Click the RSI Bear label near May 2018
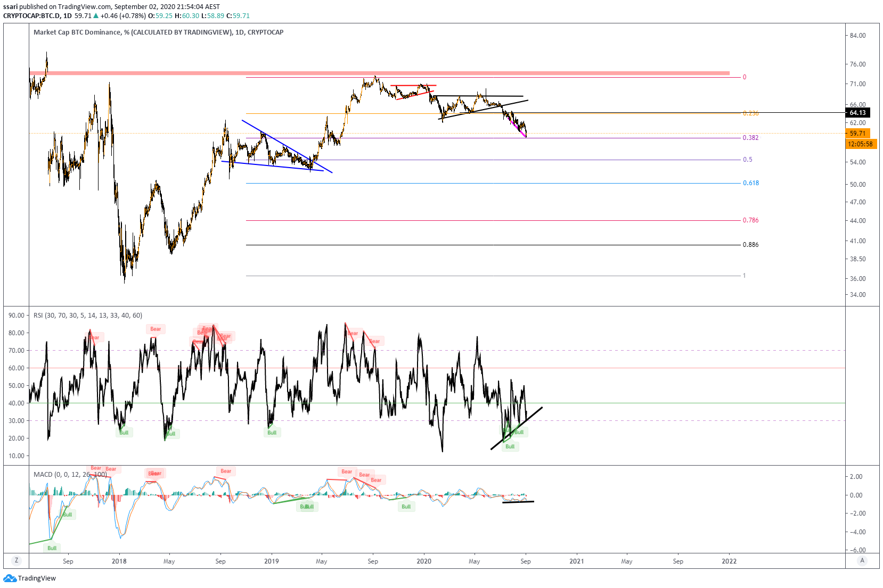Image resolution: width=883 pixels, height=588 pixels. click(x=156, y=329)
